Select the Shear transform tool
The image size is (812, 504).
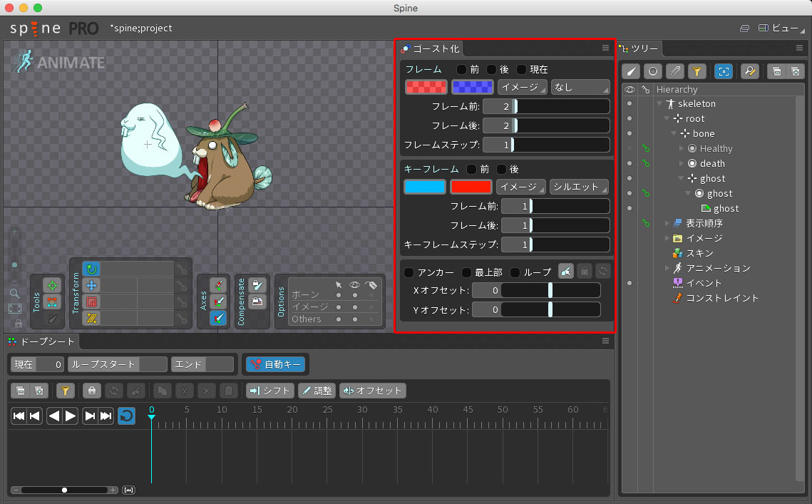pos(92,318)
